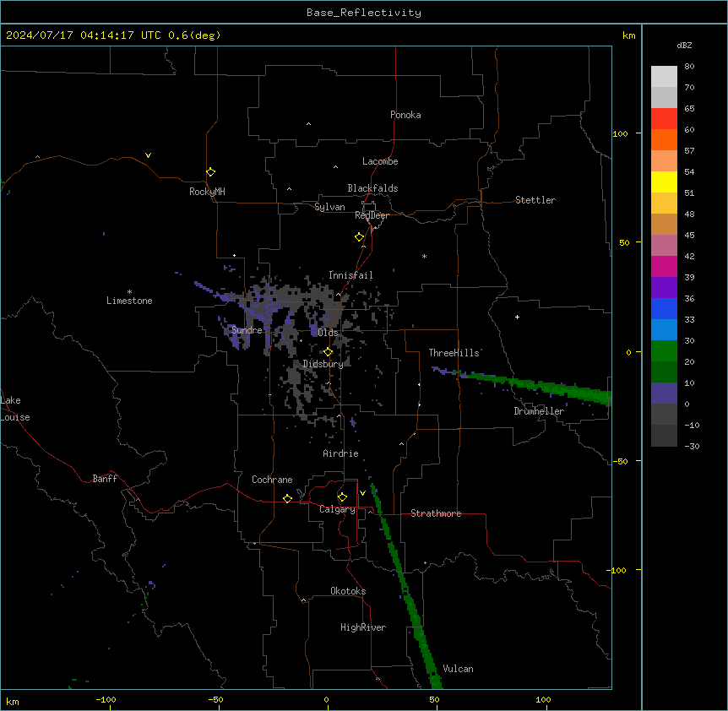Click the RedDeer city label

pos(372,215)
